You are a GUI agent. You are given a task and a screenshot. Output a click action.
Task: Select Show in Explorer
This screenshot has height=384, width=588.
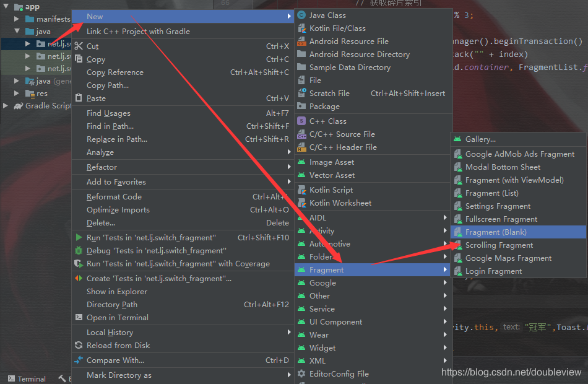[183, 291]
